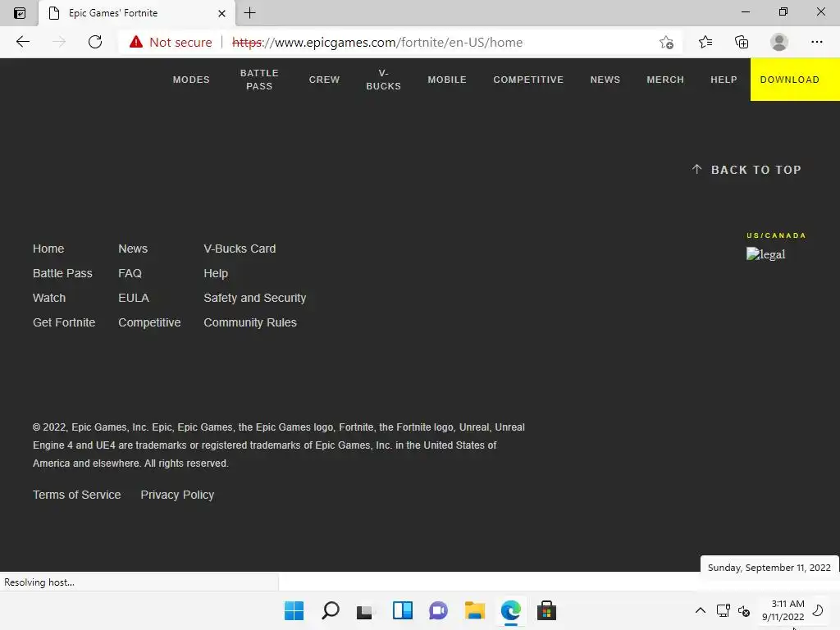
Task: Click the footer Battle Pass link
Action: (x=62, y=273)
